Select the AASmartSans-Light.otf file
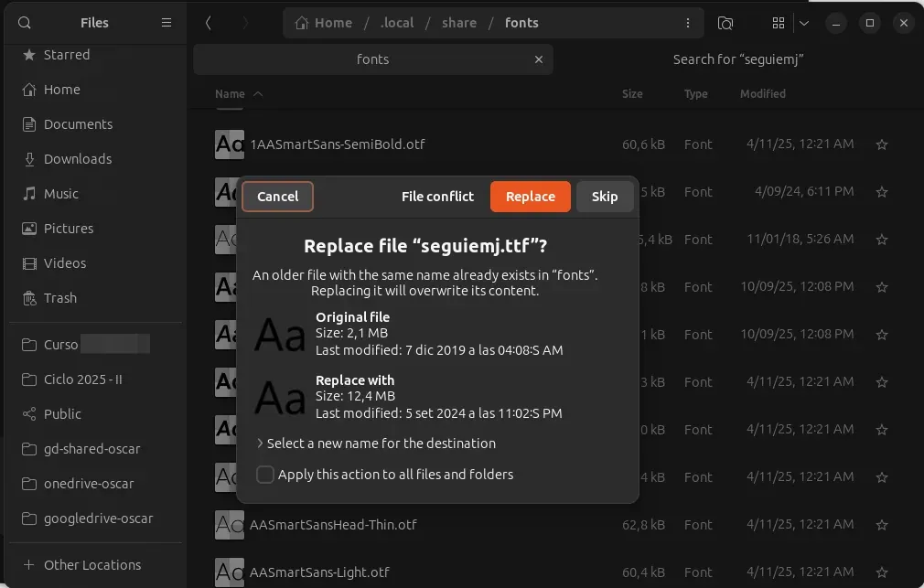The width and height of the screenshot is (924, 588). click(x=319, y=572)
